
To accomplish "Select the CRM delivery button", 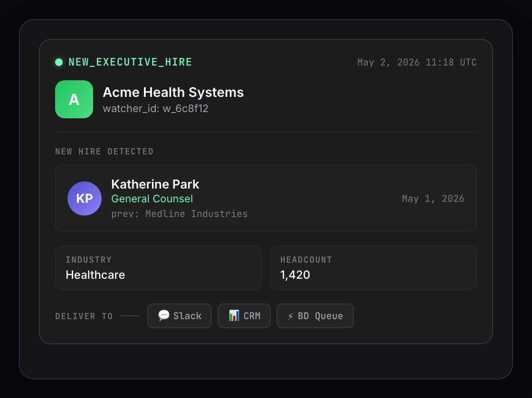I will point(244,316).
